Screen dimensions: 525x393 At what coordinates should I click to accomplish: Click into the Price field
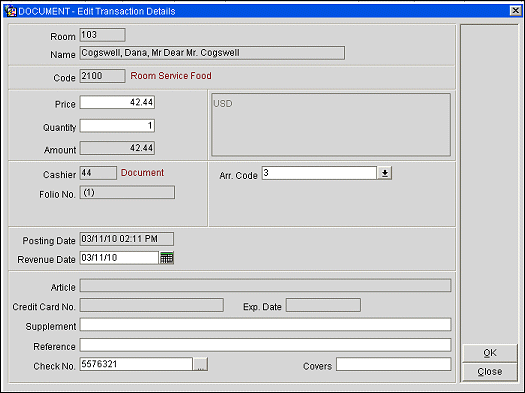click(x=117, y=102)
